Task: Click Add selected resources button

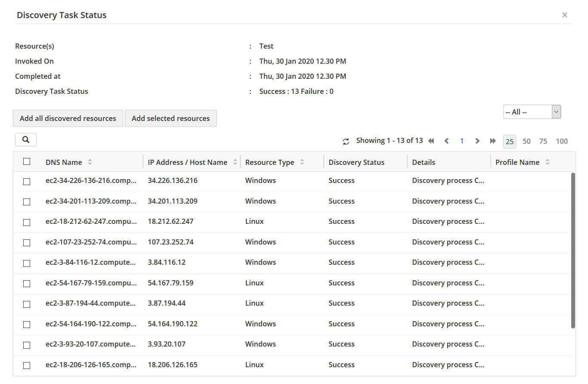Action: pos(171,118)
